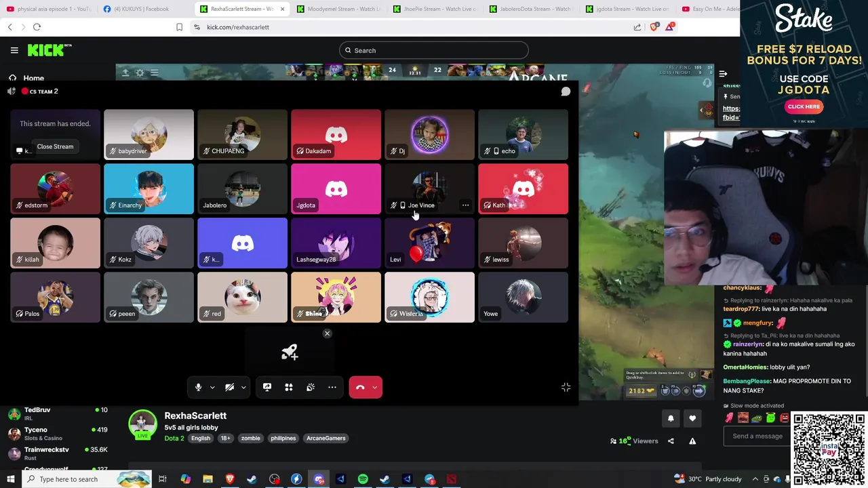This screenshot has height=488, width=868.
Task: Dismiss the invite-activity popup
Action: pos(327,333)
